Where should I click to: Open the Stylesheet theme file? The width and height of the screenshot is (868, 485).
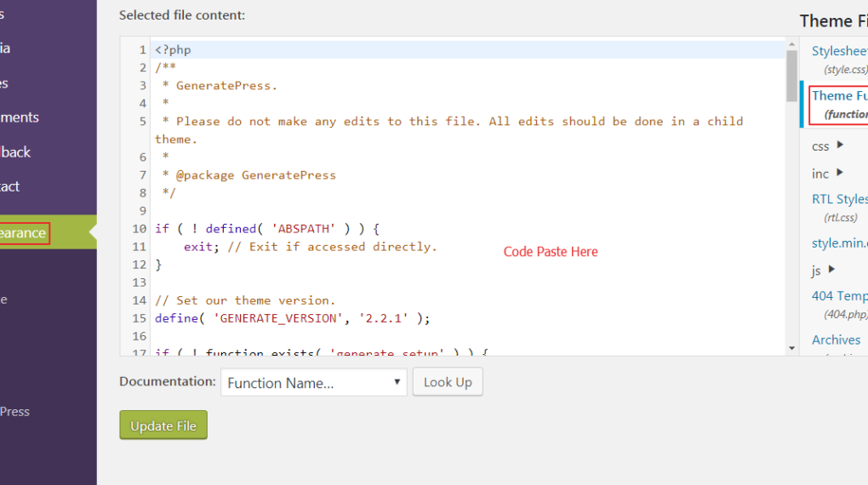tap(839, 51)
